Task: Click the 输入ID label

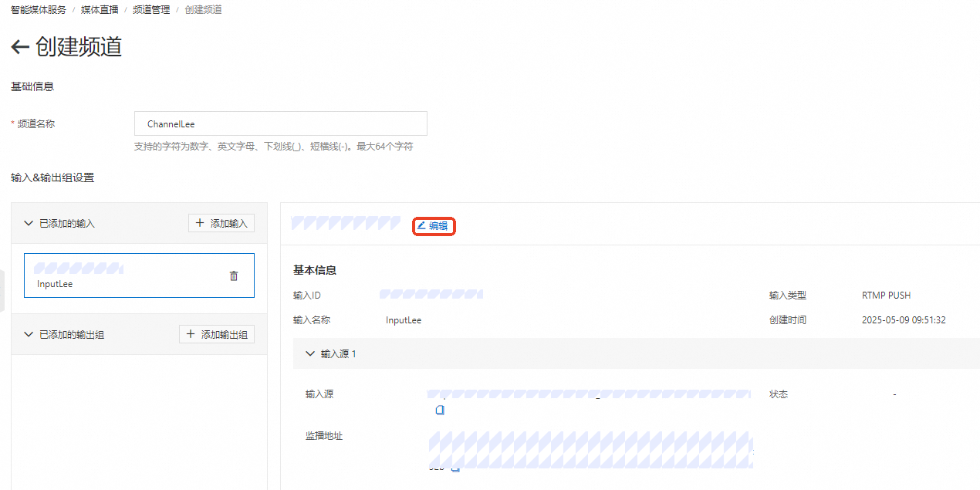Action: tap(307, 296)
